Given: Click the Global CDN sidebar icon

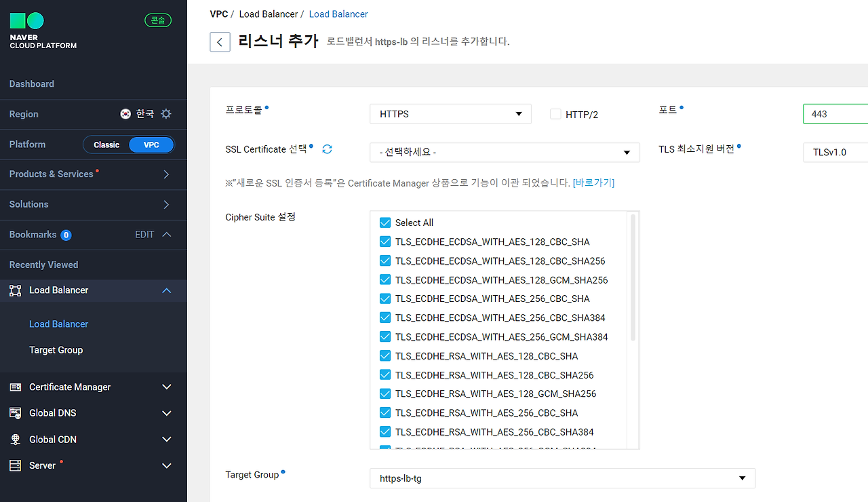Looking at the screenshot, I should 15,439.
